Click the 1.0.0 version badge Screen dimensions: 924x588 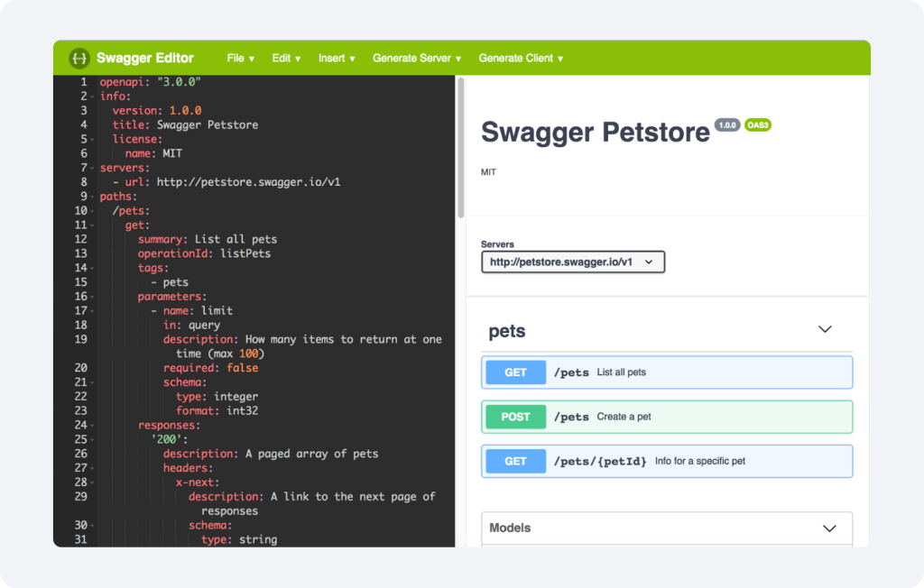[727, 125]
